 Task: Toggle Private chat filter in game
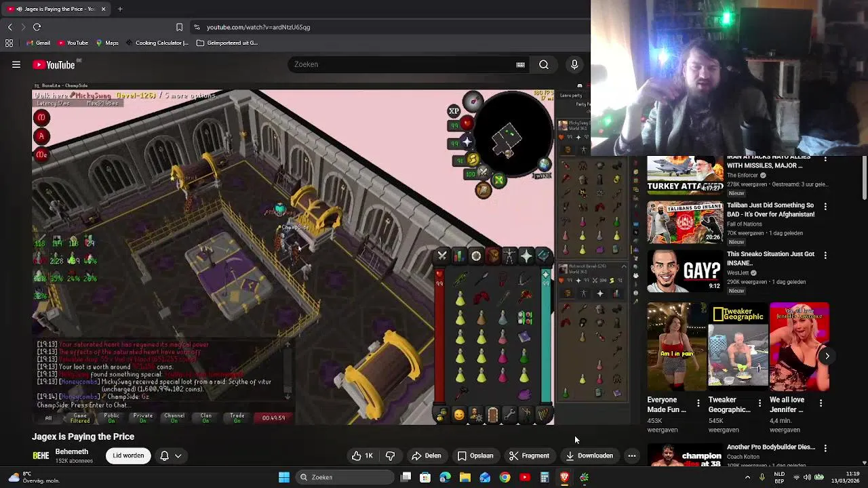(142, 418)
